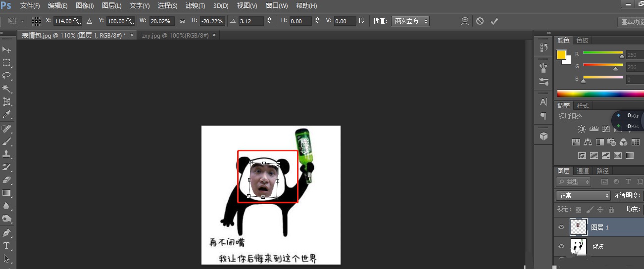Hide layer 图层 1 via its eye icon
This screenshot has height=269, width=644.
561,227
